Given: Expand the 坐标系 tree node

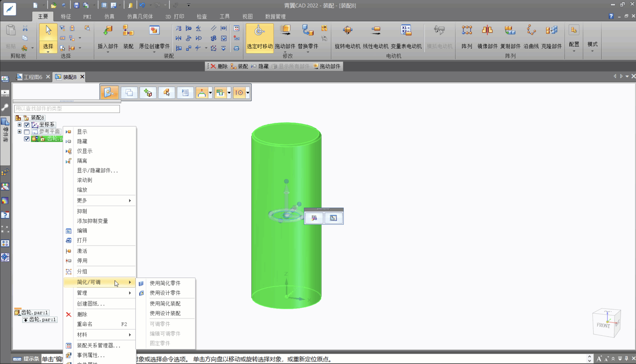Looking at the screenshot, I should point(19,124).
